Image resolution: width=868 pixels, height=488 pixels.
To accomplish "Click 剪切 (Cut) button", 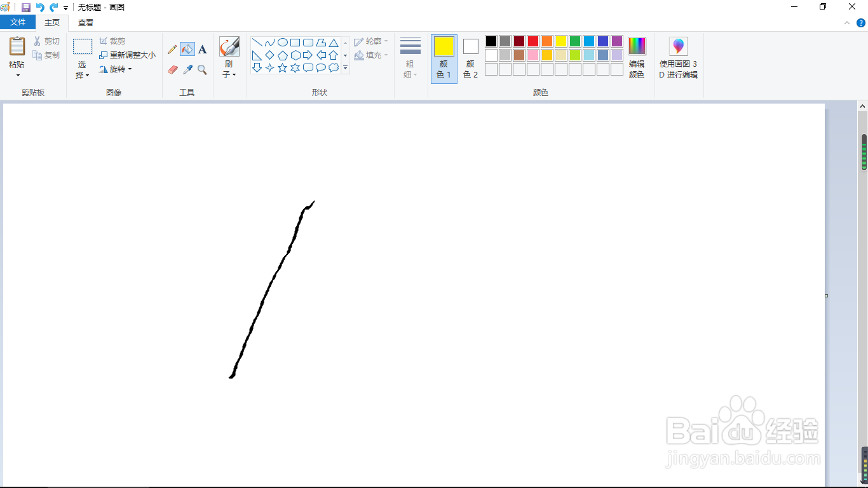I will 46,41.
